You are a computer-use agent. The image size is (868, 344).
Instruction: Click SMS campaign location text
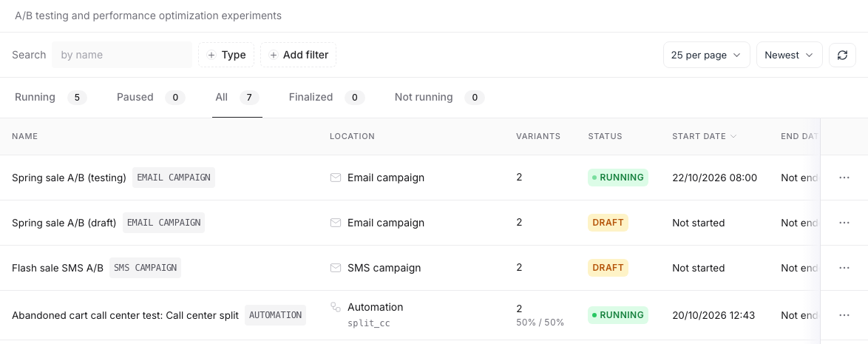(x=384, y=268)
